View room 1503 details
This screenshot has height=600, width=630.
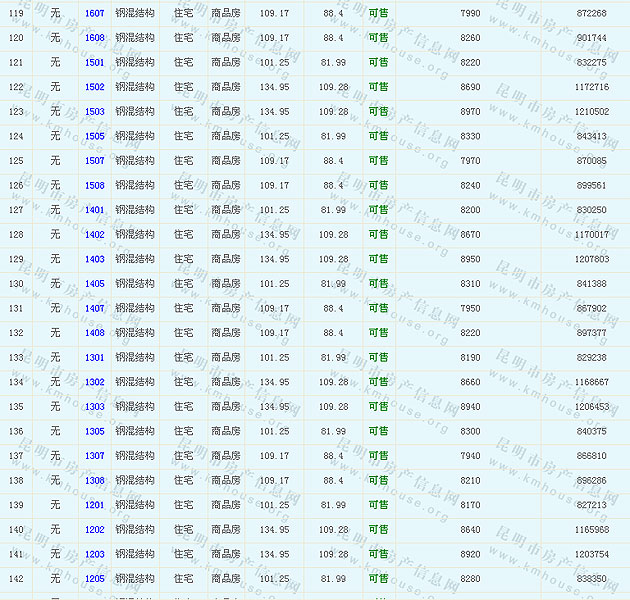(x=94, y=112)
